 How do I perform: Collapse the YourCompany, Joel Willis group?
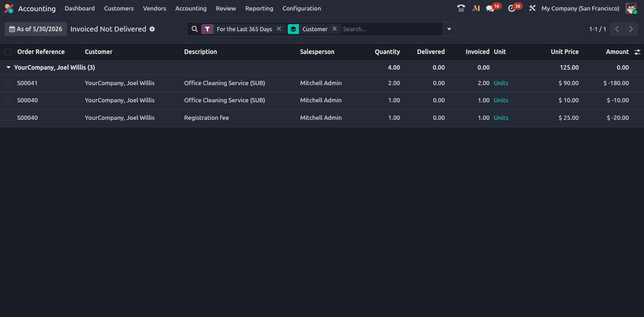8,67
